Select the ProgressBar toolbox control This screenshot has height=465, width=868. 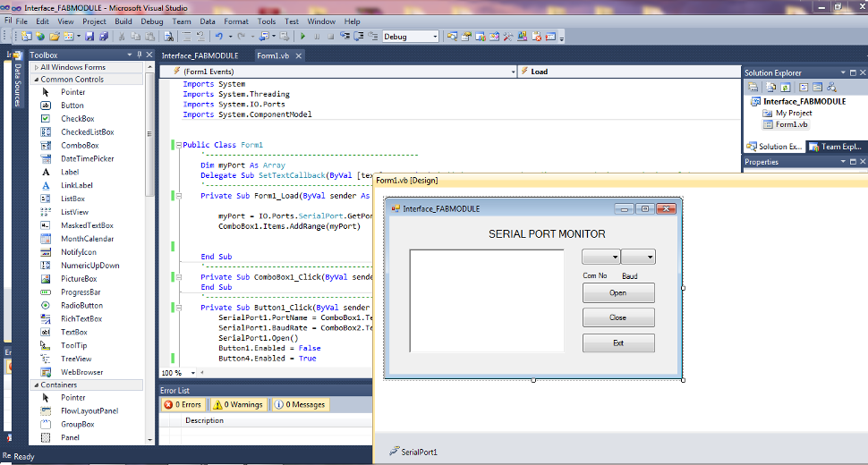point(81,292)
